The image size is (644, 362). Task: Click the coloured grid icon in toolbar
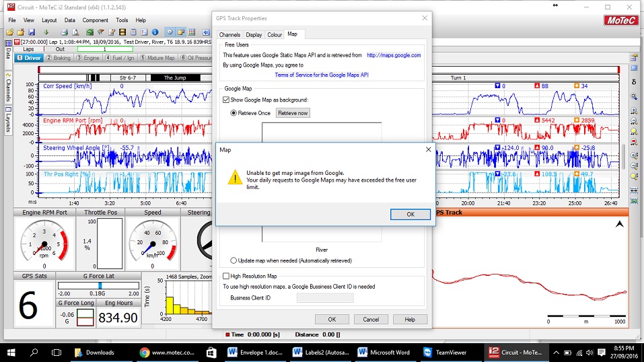coord(192,32)
